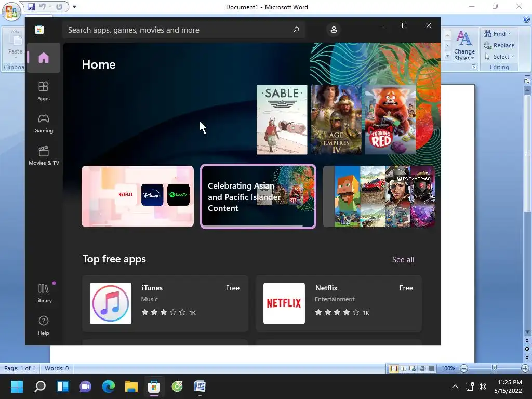532x399 pixels.
Task: Open the Home section in the Store sidebar
Action: point(44,58)
